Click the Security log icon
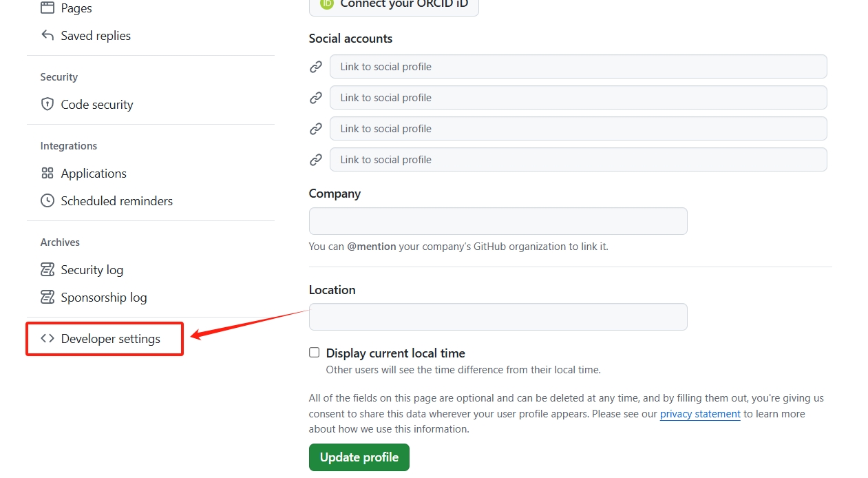The height and width of the screenshot is (478, 868). pos(47,270)
